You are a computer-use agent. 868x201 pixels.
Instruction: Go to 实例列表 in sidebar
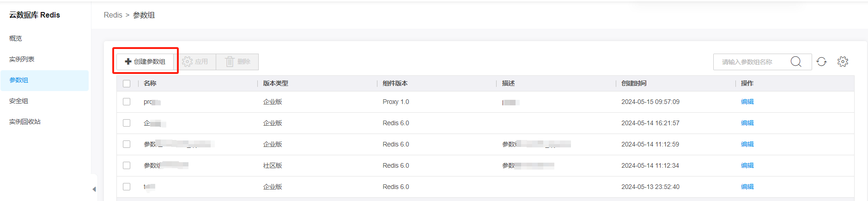coord(22,59)
